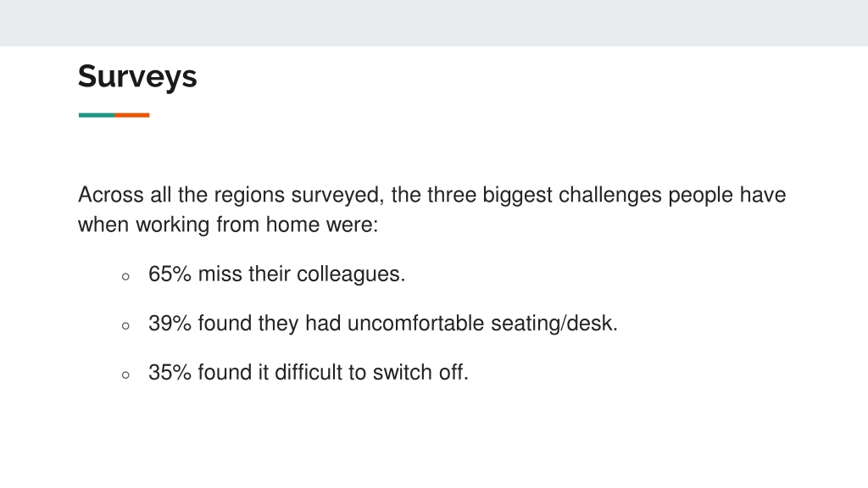Click the word "surveyed" in the intro line
868x488 pixels.
pos(335,196)
